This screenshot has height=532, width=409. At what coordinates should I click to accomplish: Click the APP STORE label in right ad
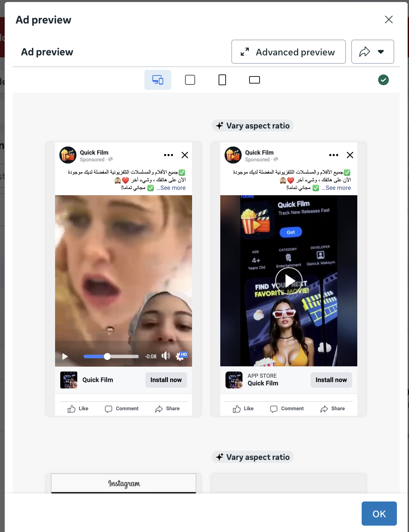click(x=262, y=376)
